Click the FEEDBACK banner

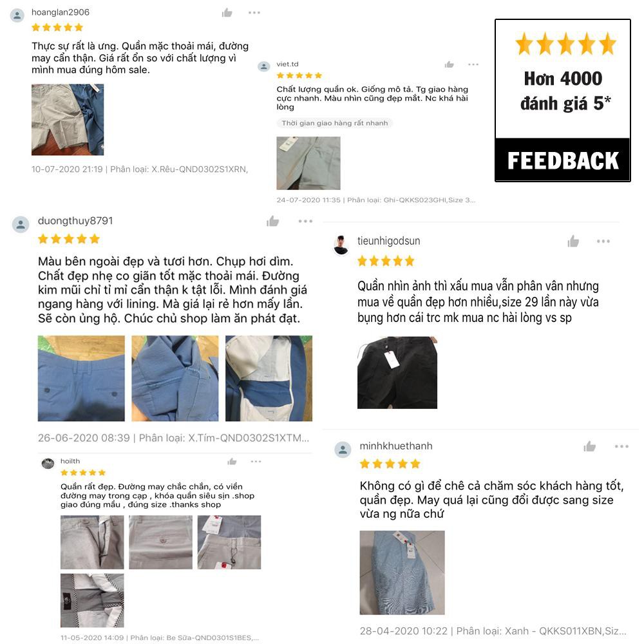(x=563, y=160)
